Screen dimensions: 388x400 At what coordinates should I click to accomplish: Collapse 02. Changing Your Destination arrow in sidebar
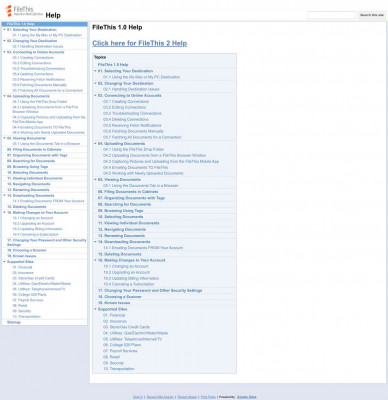pyautogui.click(x=4, y=41)
